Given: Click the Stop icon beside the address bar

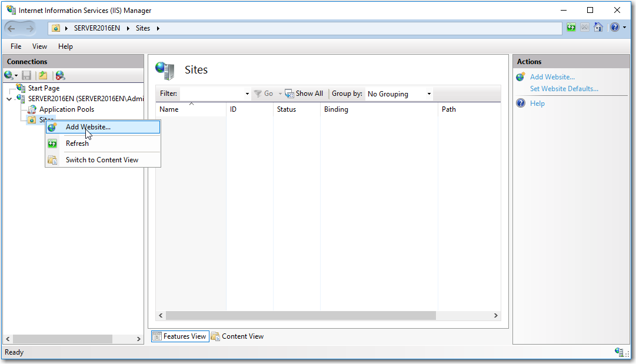Looking at the screenshot, I should (x=584, y=28).
